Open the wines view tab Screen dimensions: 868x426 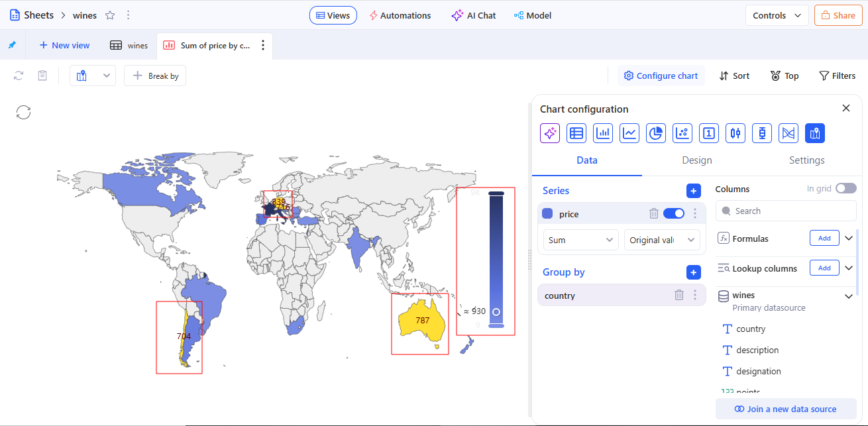(129, 46)
